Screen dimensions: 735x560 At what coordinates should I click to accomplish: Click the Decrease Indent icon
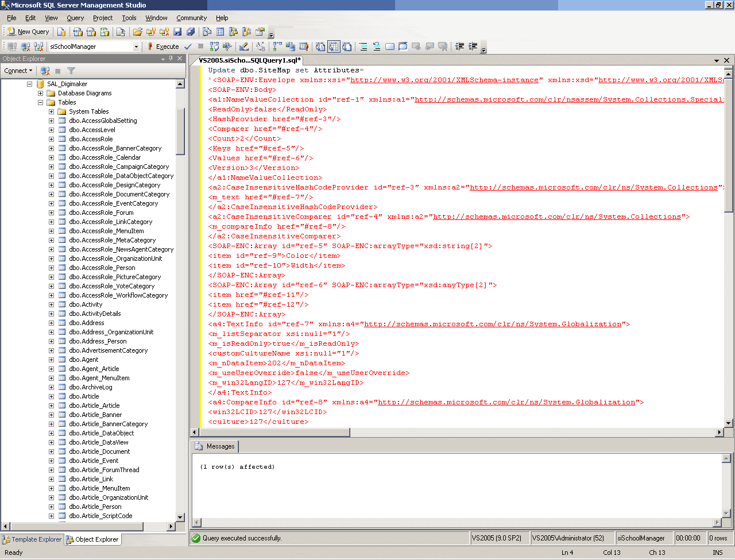click(459, 47)
